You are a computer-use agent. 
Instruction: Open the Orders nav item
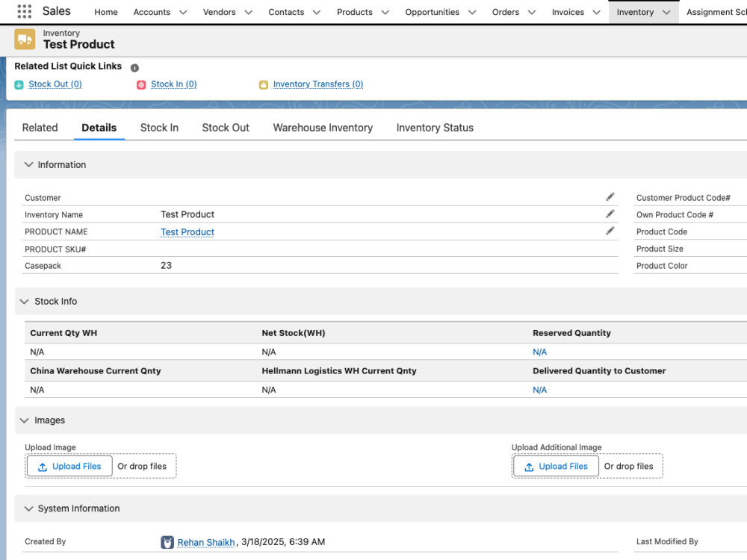click(x=506, y=13)
